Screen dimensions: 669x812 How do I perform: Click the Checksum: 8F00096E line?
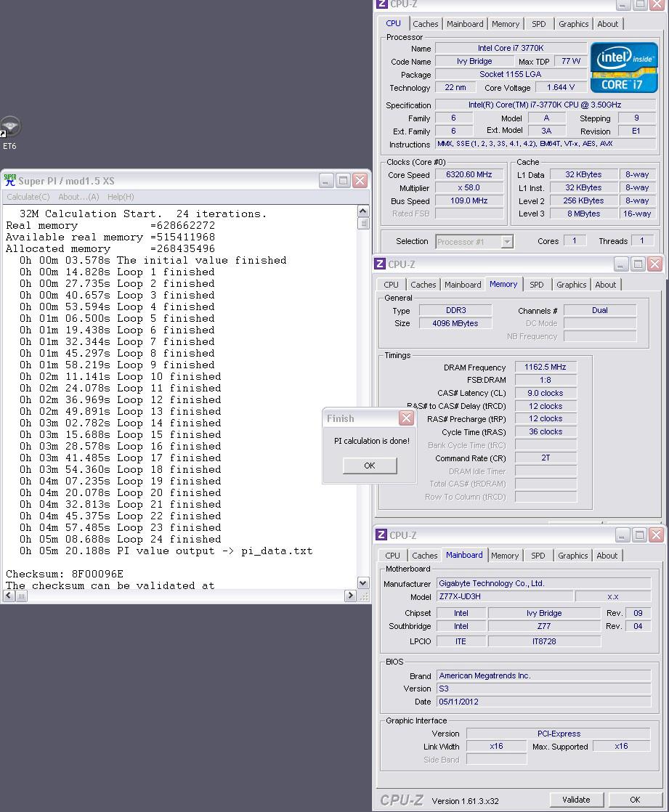(x=65, y=574)
